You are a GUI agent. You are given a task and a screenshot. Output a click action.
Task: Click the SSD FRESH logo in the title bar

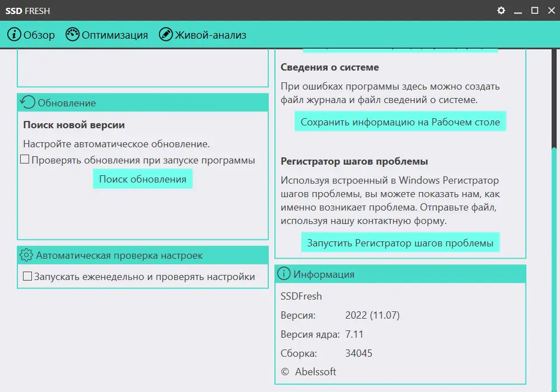(x=27, y=10)
